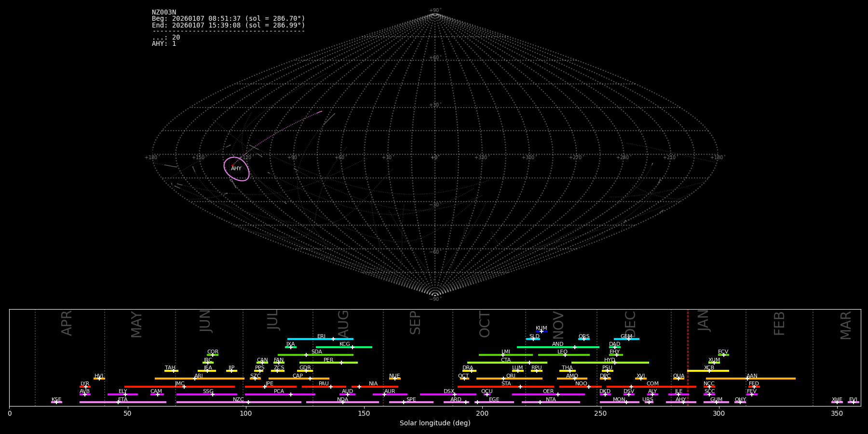Viewport: 868px width, 434px height.
Task: Click the 'AHY: 1' count entry
Action: [x=164, y=44]
